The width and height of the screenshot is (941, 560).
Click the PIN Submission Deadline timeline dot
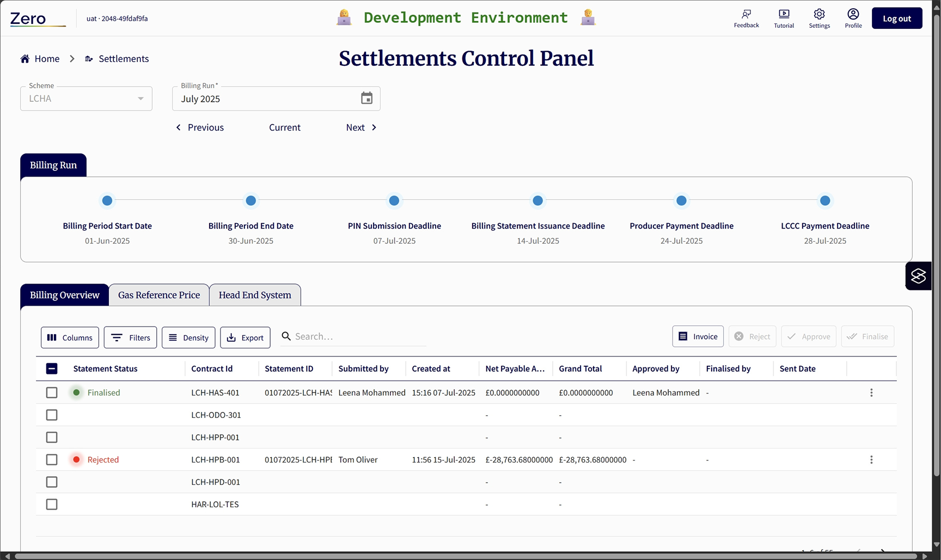click(x=394, y=201)
